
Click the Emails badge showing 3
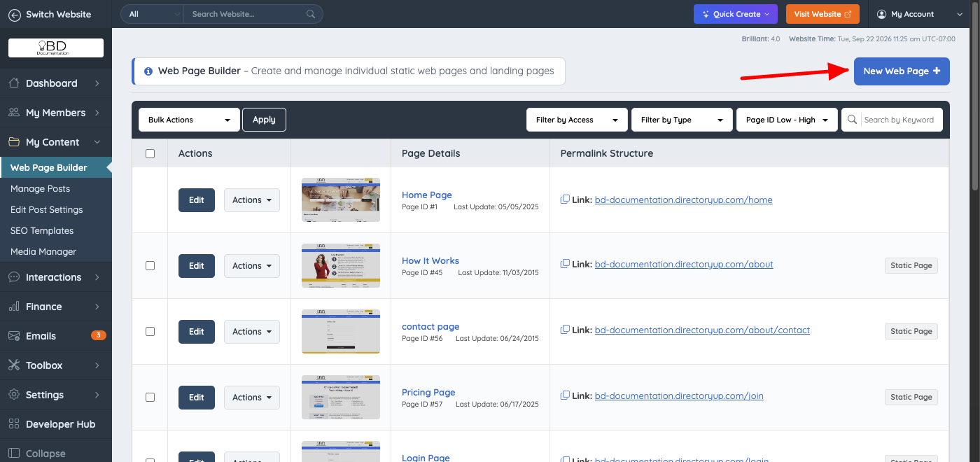(99, 335)
